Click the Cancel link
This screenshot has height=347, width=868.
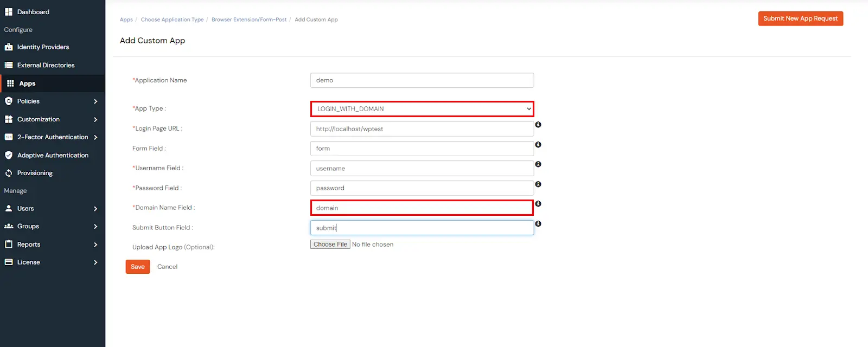(167, 267)
